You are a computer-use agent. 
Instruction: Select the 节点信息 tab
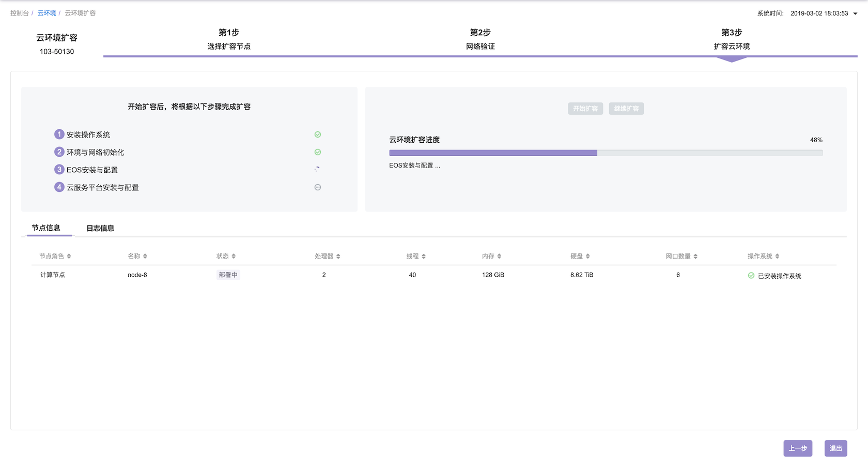46,228
